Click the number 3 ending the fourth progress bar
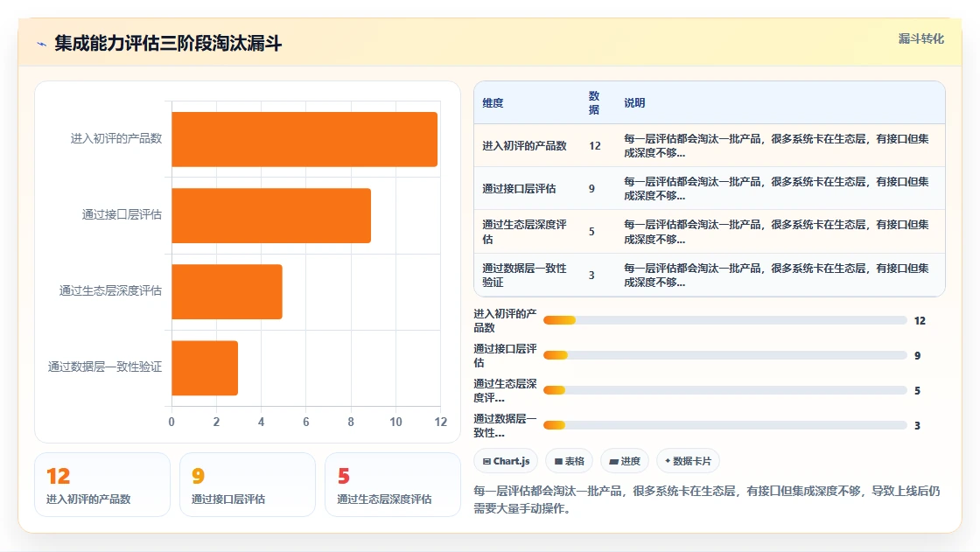980x552 pixels. tap(918, 426)
